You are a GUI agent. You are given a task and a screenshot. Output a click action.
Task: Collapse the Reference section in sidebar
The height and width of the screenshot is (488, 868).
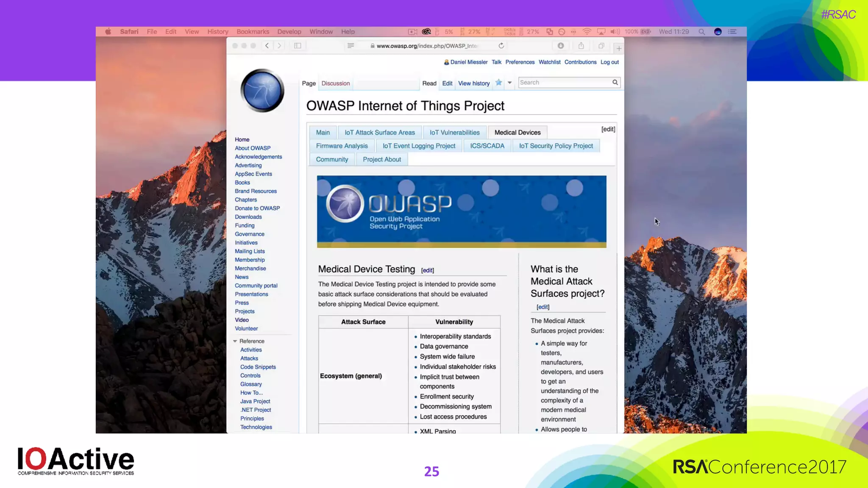(235, 341)
